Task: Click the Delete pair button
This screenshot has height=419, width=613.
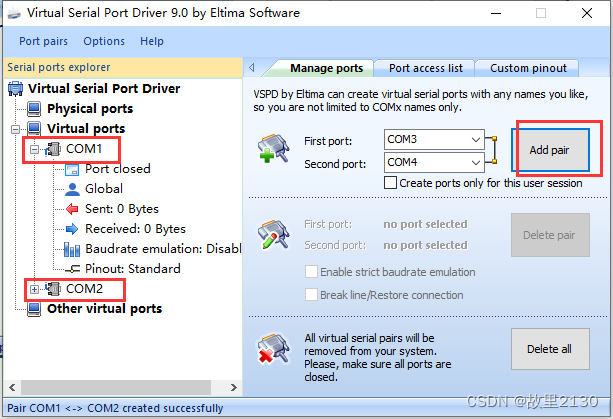Action: (550, 235)
